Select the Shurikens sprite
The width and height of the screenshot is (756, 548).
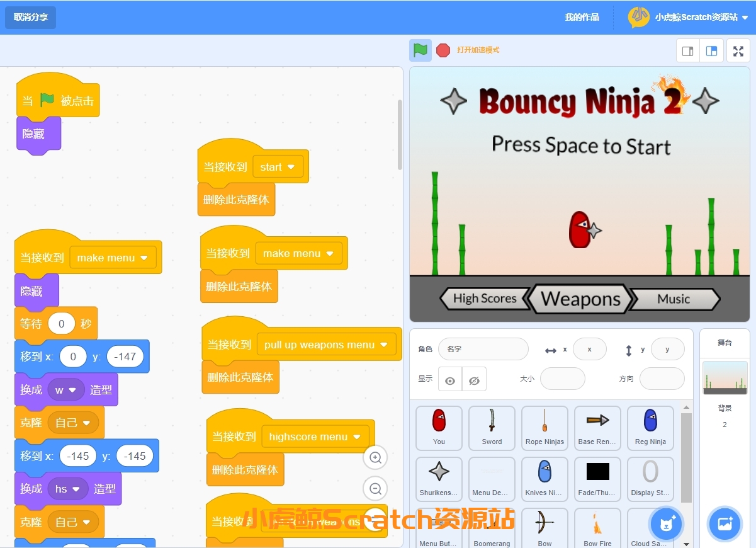(x=439, y=479)
